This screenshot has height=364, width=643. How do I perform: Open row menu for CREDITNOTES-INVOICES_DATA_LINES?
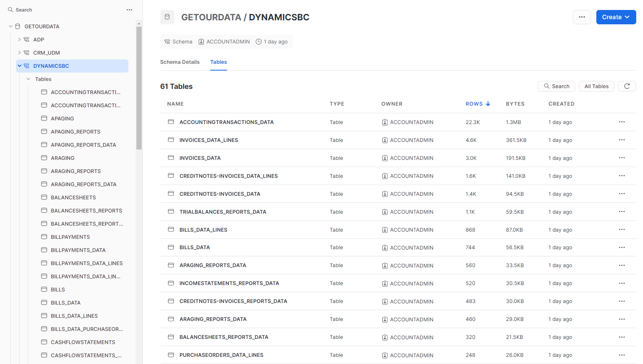click(622, 176)
